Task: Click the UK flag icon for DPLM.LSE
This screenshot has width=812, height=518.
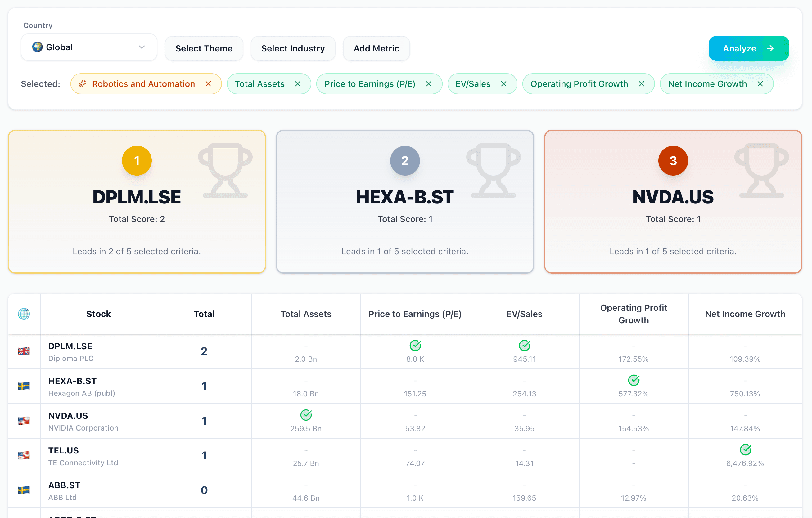Action: 24,351
